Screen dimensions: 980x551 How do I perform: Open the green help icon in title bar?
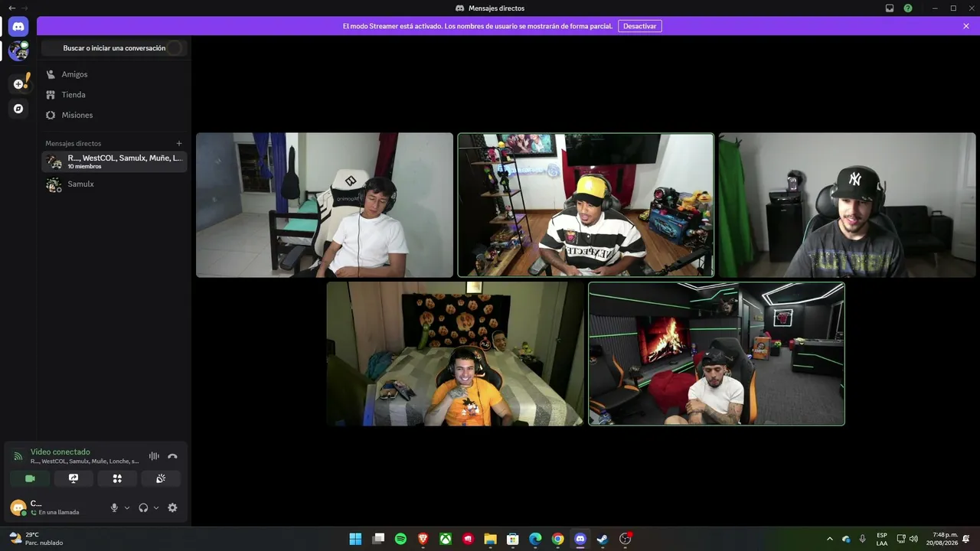908,8
